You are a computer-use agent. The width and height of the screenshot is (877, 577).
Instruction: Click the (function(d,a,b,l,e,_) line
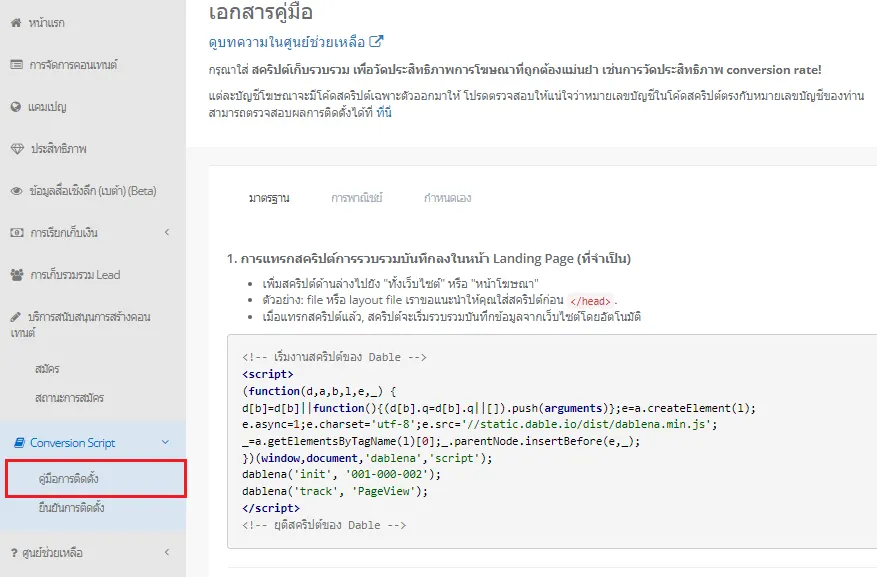[x=319, y=391]
